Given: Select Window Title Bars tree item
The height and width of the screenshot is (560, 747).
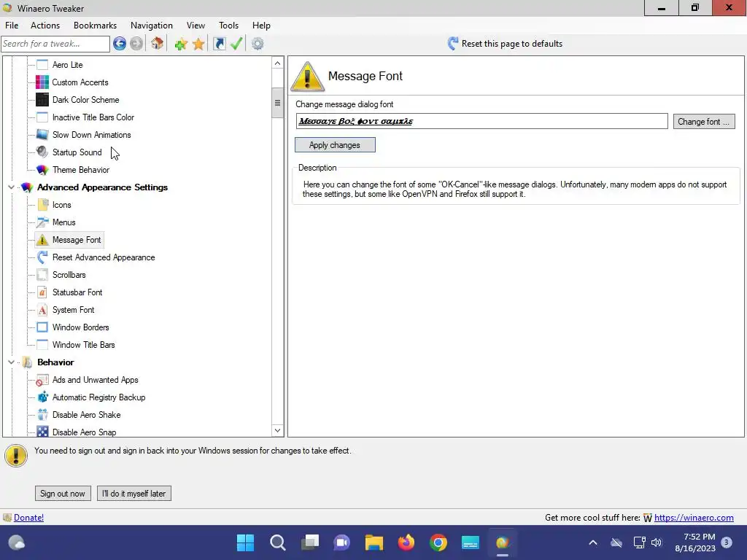Looking at the screenshot, I should tap(84, 345).
